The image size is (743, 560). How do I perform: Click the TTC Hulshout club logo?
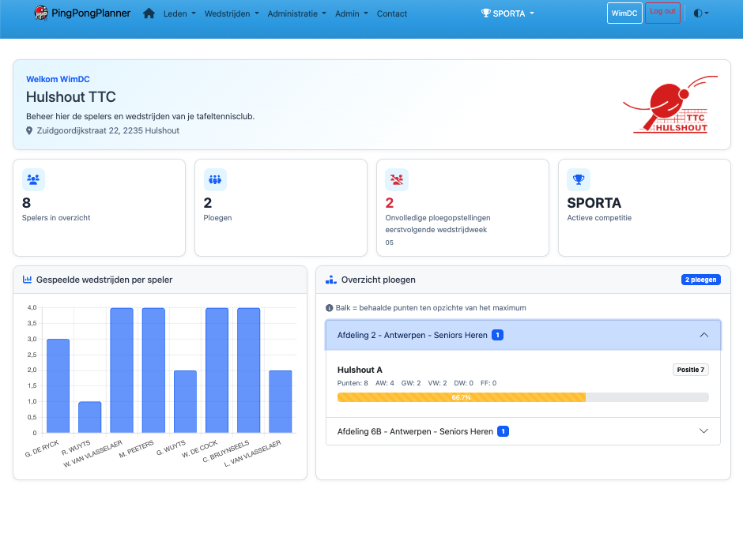click(x=670, y=104)
